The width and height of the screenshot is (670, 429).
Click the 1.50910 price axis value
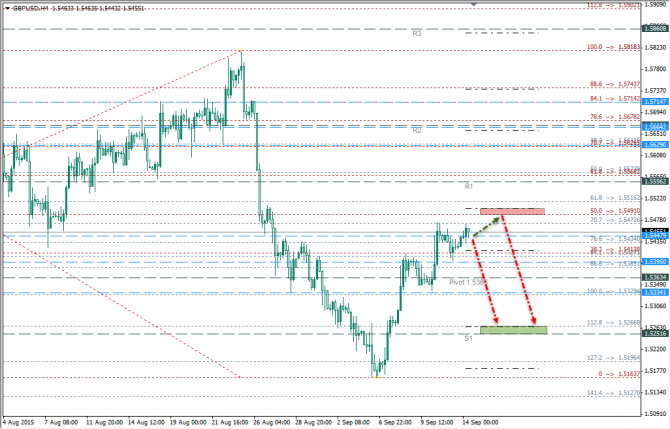click(x=656, y=414)
